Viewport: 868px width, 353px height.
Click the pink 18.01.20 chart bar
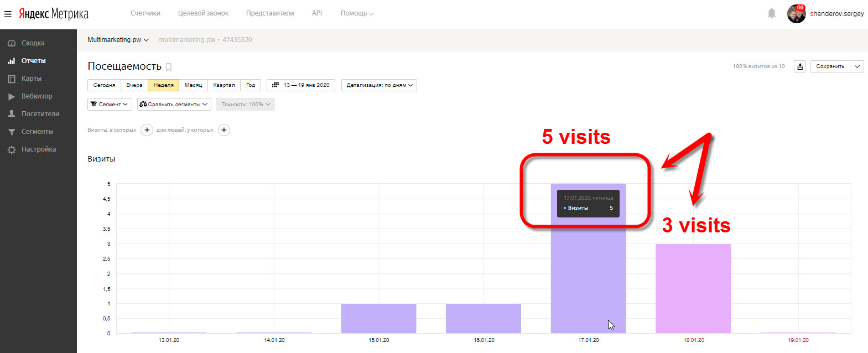pos(693,288)
